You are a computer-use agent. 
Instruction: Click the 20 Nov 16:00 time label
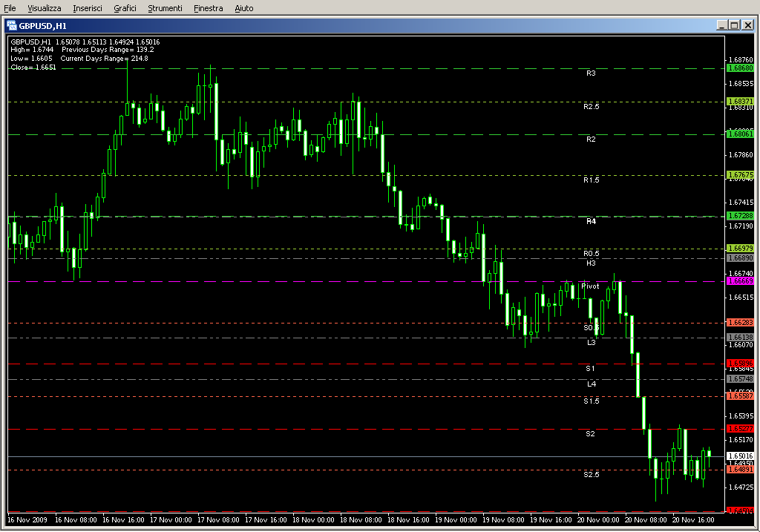693,520
